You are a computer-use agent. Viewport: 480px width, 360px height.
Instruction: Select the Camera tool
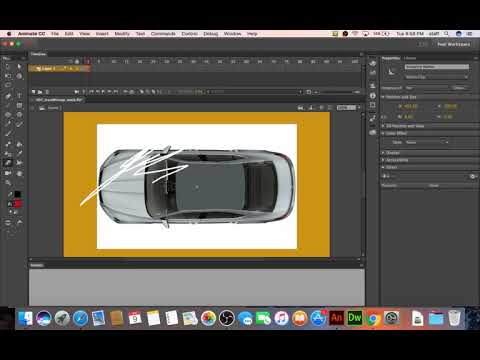7,173
